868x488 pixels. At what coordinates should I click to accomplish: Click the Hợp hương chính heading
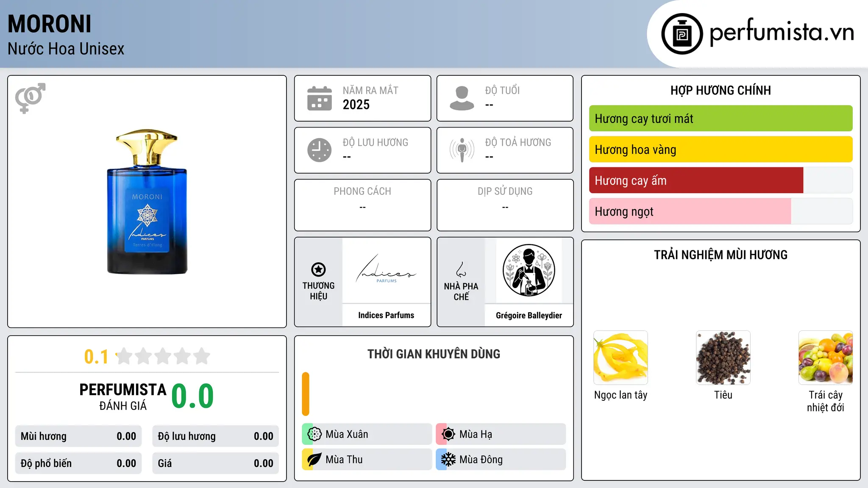721,90
